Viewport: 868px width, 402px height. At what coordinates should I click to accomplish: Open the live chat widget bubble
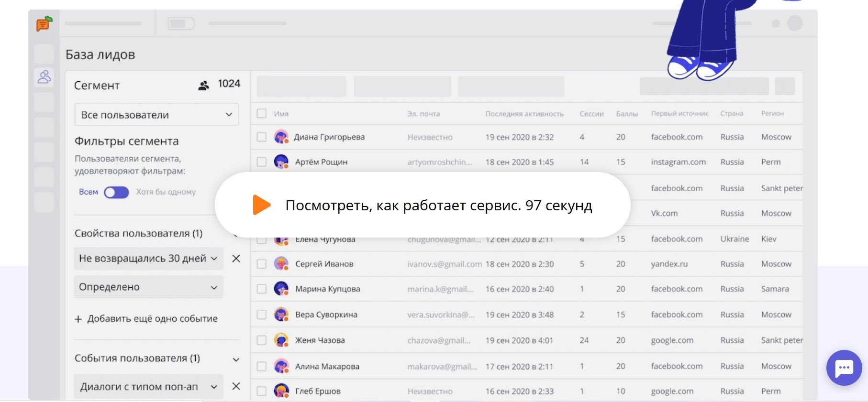click(844, 368)
